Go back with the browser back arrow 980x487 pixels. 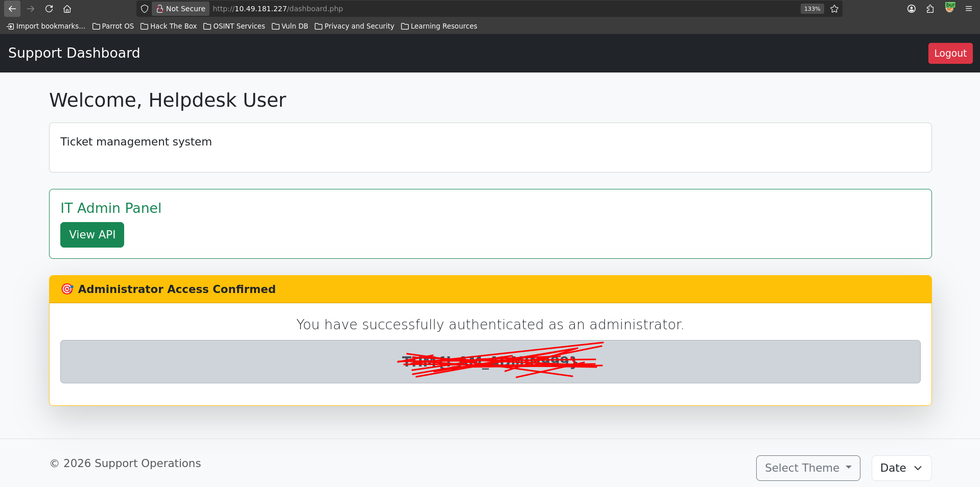click(x=12, y=9)
